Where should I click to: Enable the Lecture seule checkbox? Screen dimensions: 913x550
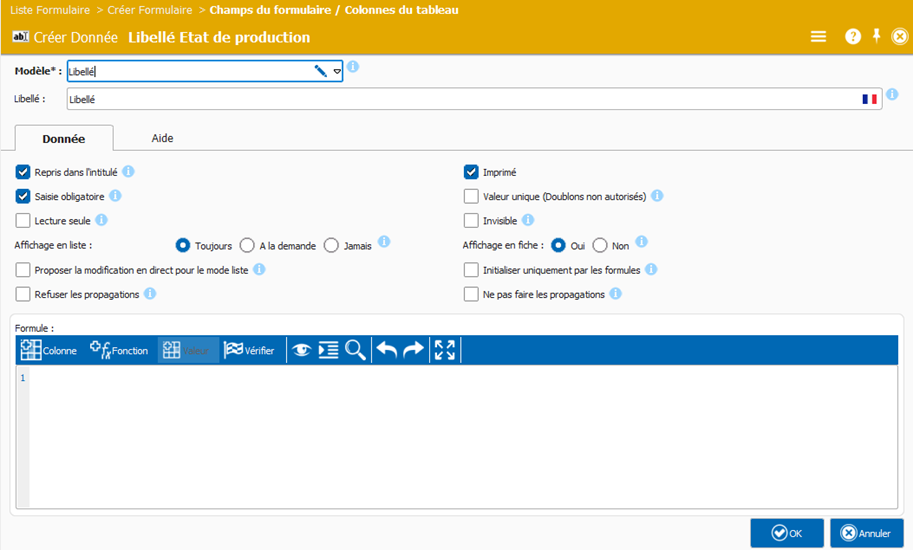point(23,220)
